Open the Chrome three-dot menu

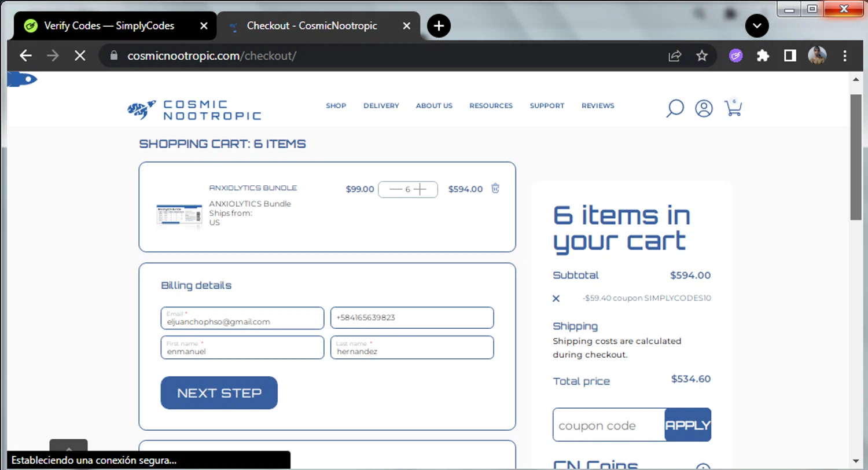(x=845, y=56)
